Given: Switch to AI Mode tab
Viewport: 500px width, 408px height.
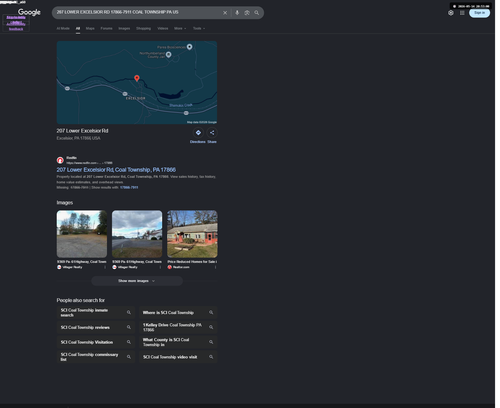Looking at the screenshot, I should click(63, 28).
